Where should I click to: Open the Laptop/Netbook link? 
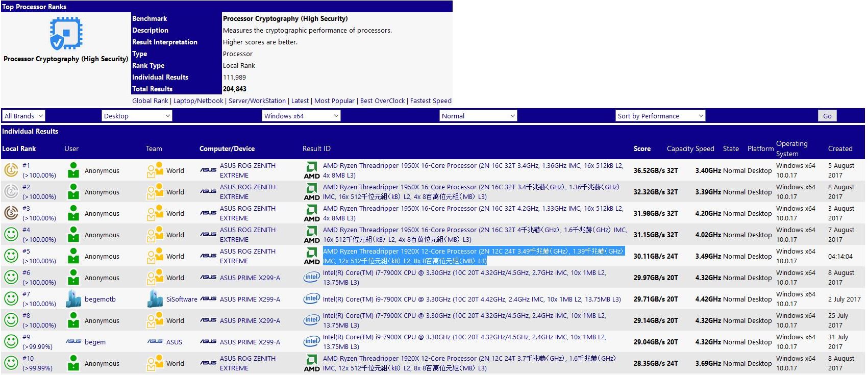[199, 101]
